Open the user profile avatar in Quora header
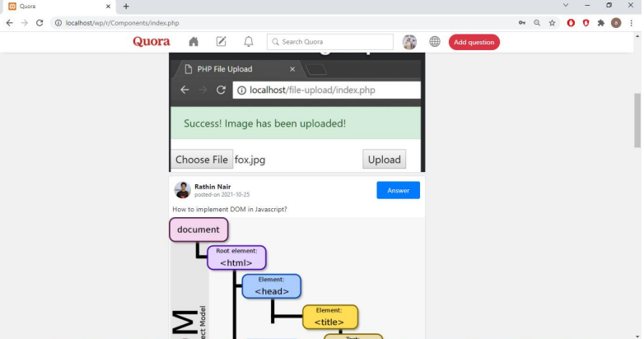Image resolution: width=644 pixels, height=339 pixels. click(x=409, y=42)
